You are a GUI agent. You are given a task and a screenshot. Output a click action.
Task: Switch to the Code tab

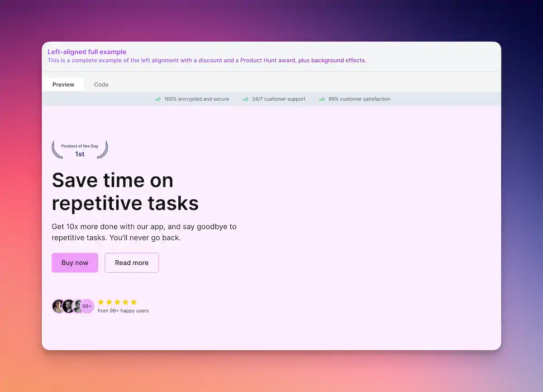pyautogui.click(x=101, y=84)
